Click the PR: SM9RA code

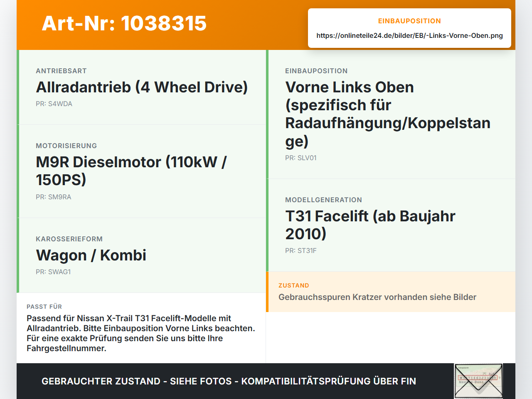click(54, 197)
